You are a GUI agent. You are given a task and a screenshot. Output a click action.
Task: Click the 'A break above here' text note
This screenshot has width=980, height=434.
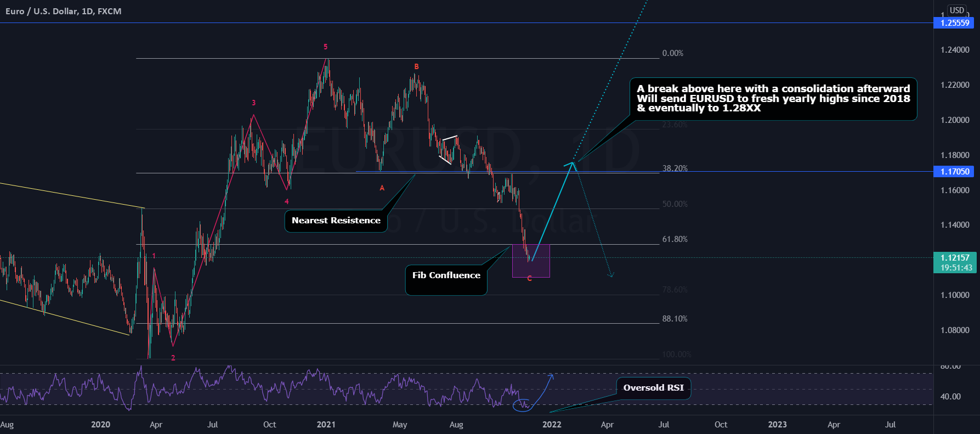(773, 99)
